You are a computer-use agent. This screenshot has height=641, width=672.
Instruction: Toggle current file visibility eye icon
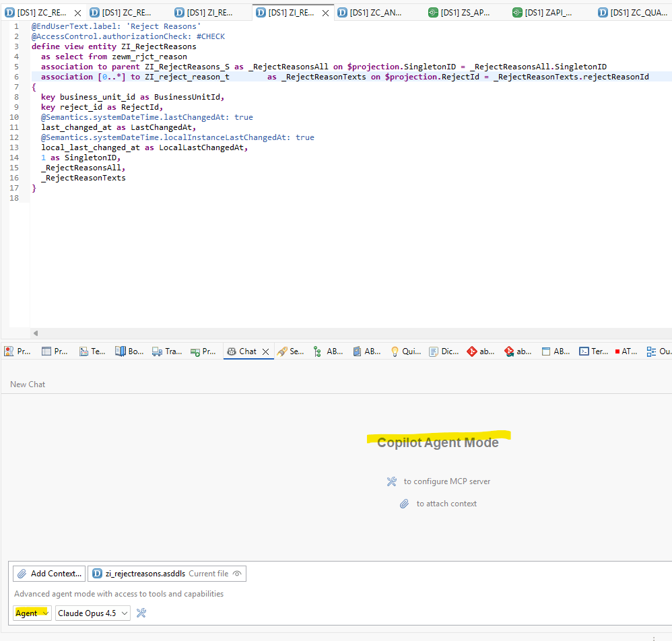tap(237, 574)
